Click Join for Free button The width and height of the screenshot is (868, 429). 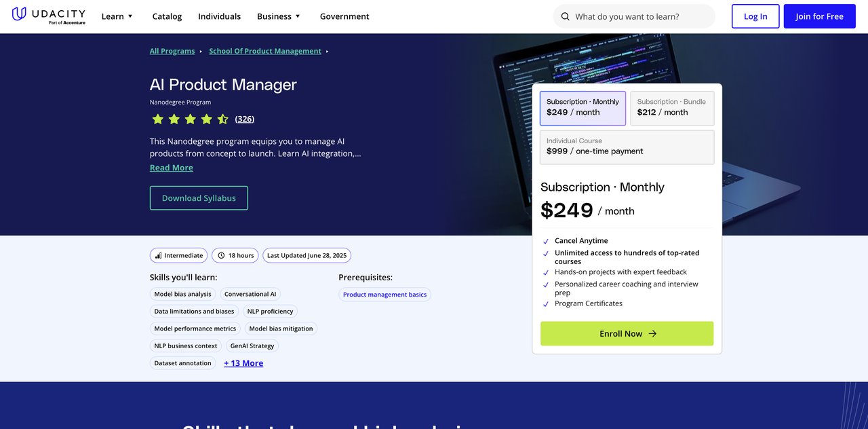(819, 16)
